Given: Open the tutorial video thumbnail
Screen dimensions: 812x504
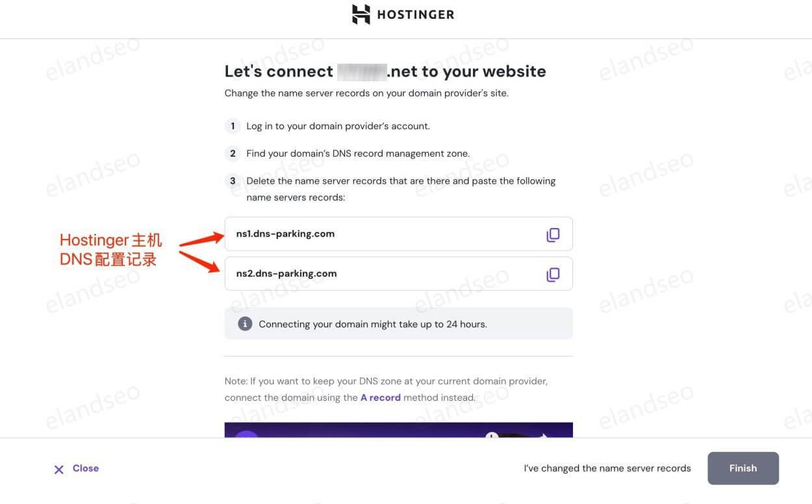Looking at the screenshot, I should pos(399,431).
